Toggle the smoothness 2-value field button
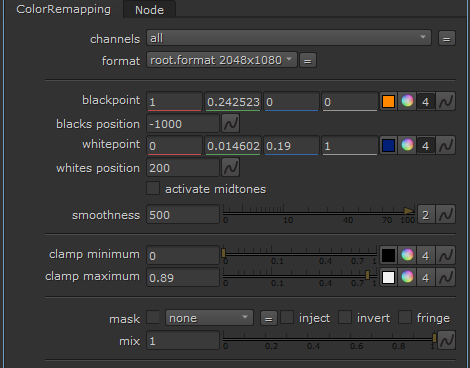The width and height of the screenshot is (470, 368). pos(426,215)
